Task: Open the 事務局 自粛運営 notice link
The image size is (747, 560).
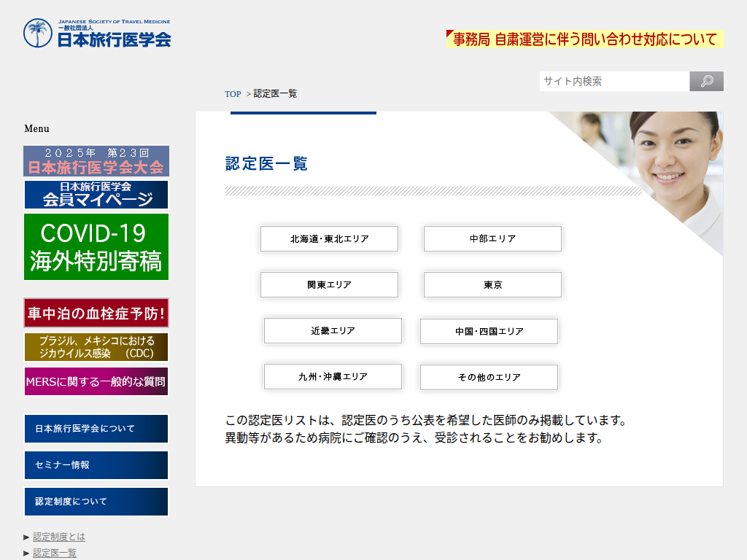Action: pos(584,39)
